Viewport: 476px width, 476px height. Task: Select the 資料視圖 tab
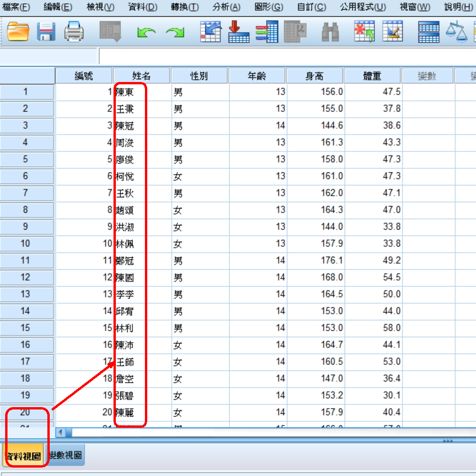point(23,455)
